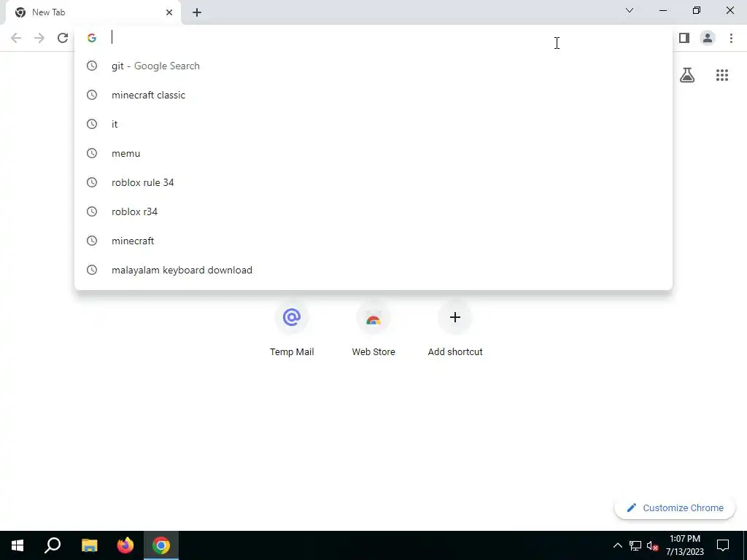Open the Windows notification center
Screen dimensions: 747x560
click(x=723, y=545)
